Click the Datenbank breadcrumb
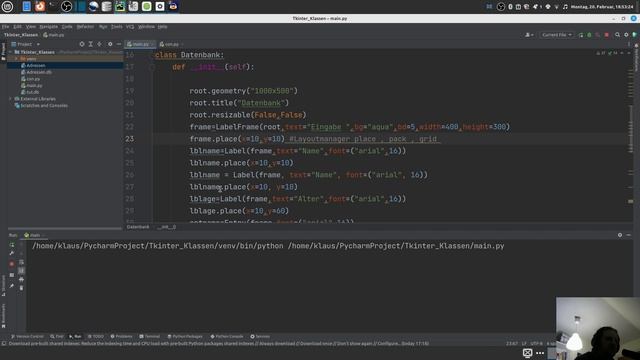 (138, 227)
